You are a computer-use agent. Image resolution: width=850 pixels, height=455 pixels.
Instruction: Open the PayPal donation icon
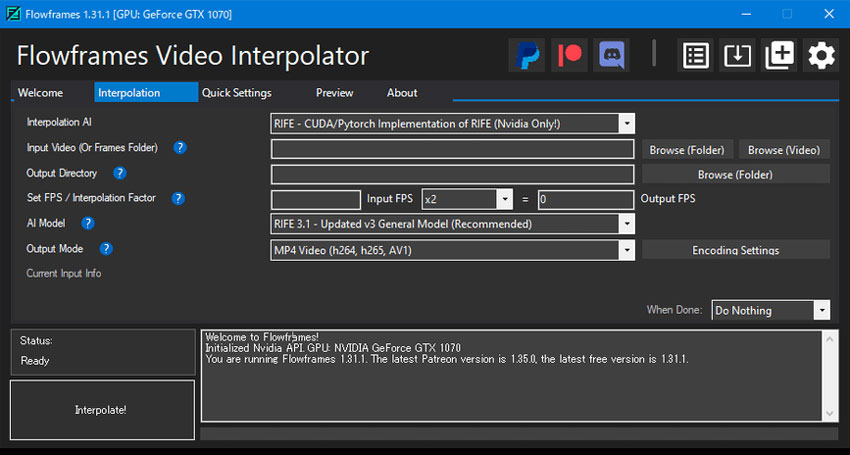pyautogui.click(x=527, y=55)
